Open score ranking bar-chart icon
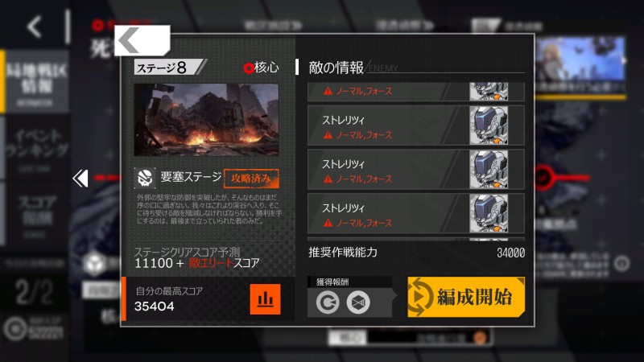The width and height of the screenshot is (644, 362). (x=265, y=299)
